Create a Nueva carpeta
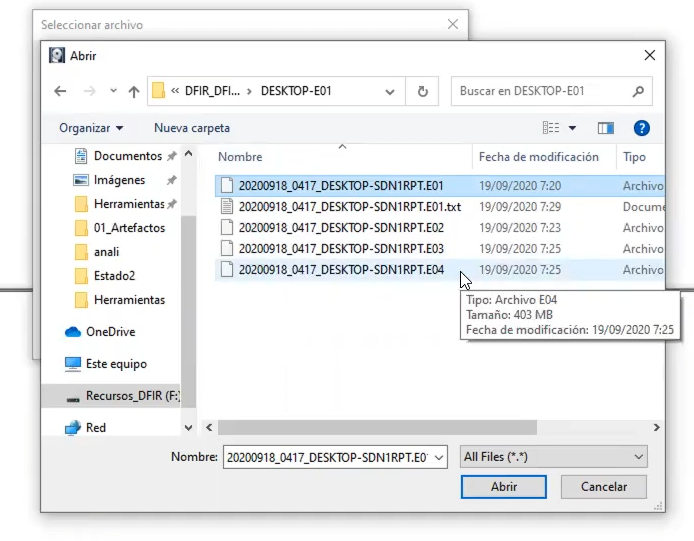The image size is (694, 541). pos(192,128)
